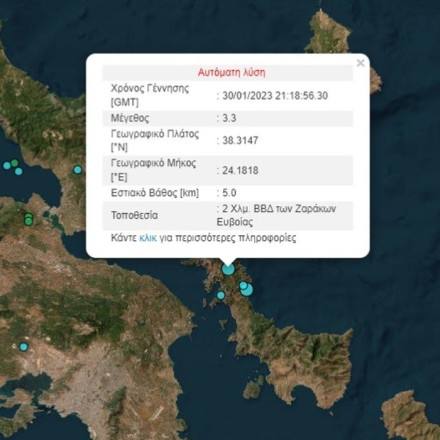Click the location text 'Ζαράκων Ευβοίας'

(x=276, y=215)
